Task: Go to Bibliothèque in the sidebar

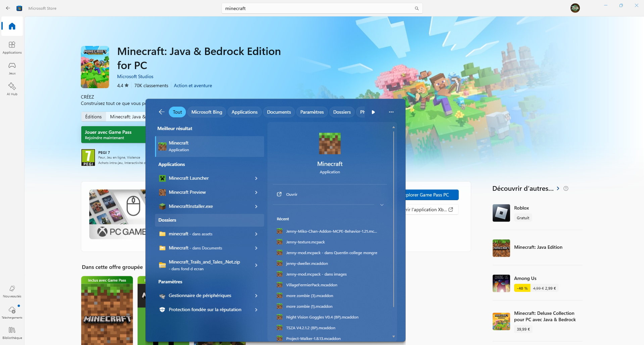Action: click(x=12, y=333)
